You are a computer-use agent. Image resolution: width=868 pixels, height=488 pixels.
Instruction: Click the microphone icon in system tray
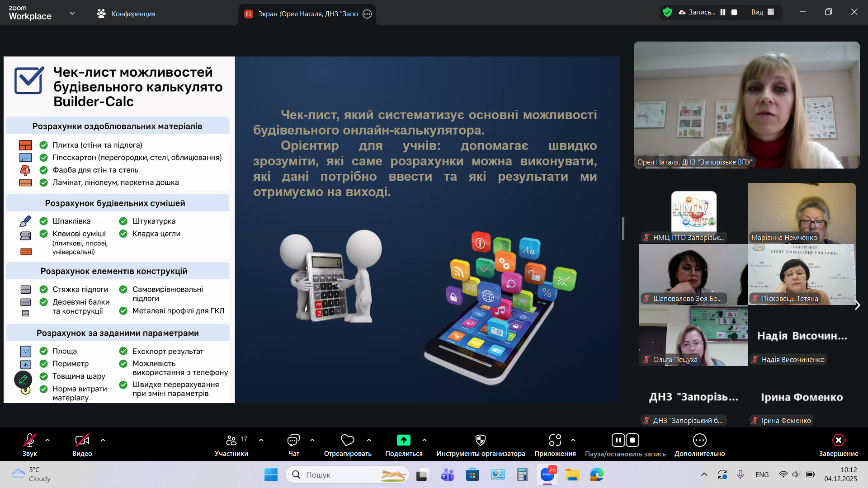tap(741, 474)
